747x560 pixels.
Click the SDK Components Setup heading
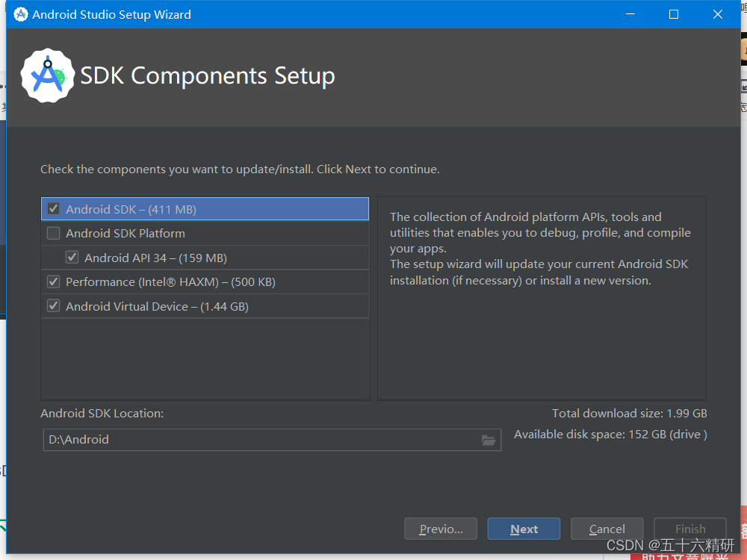[208, 76]
